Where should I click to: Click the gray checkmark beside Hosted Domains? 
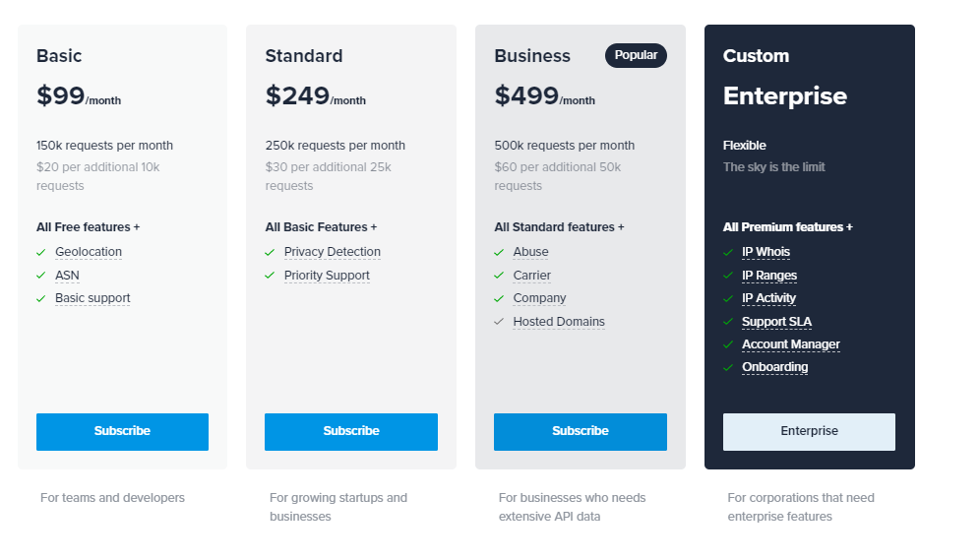pyautogui.click(x=499, y=322)
